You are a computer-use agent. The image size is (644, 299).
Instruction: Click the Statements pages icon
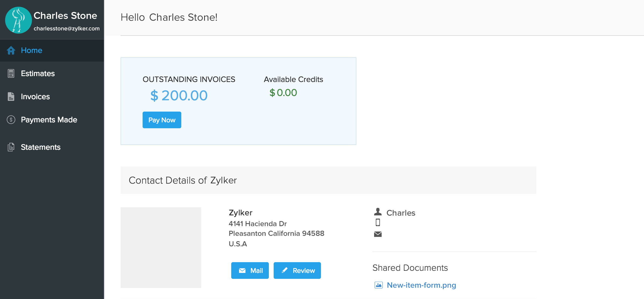pos(11,147)
